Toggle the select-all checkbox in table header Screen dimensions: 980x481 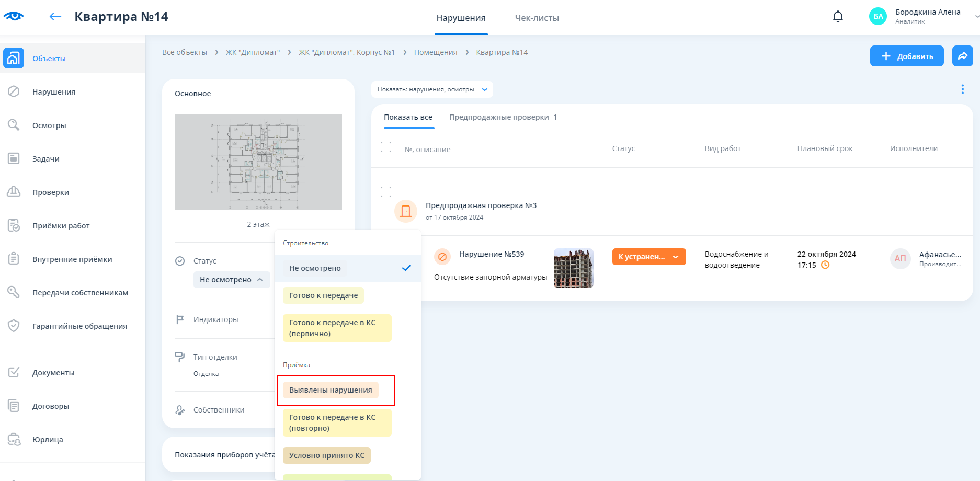[x=386, y=147]
